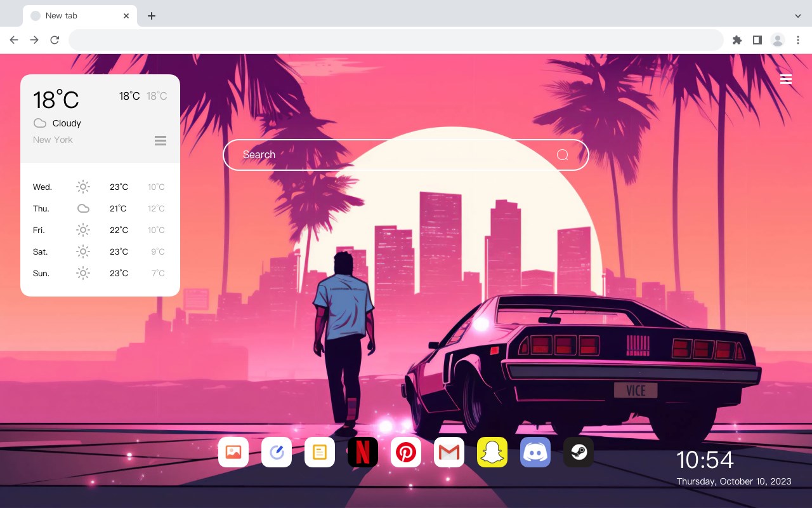Click into the Search field
The width and height of the screenshot is (812, 508).
(x=406, y=155)
